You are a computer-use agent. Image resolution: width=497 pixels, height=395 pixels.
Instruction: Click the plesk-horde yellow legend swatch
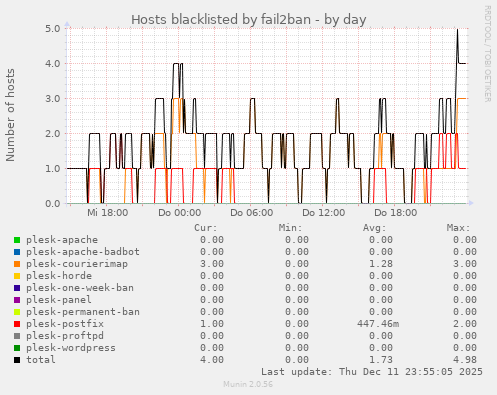(17, 276)
